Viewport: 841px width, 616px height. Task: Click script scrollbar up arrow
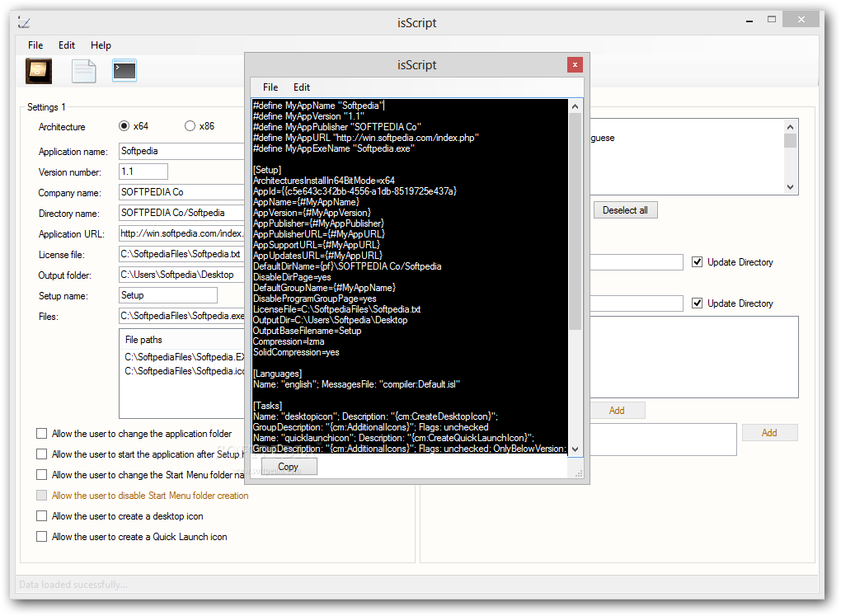point(575,106)
